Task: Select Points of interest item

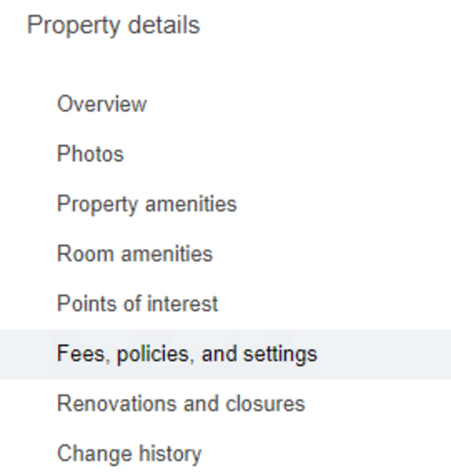Action: (137, 304)
